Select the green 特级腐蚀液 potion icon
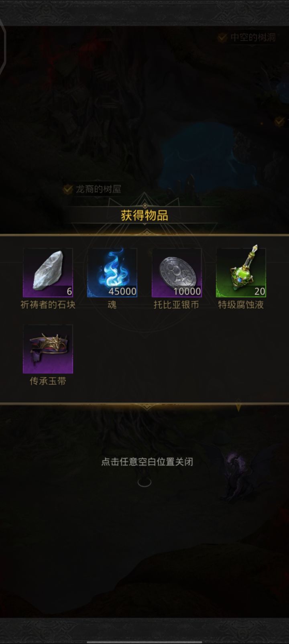Screen dimensions: 289x644 241,272
